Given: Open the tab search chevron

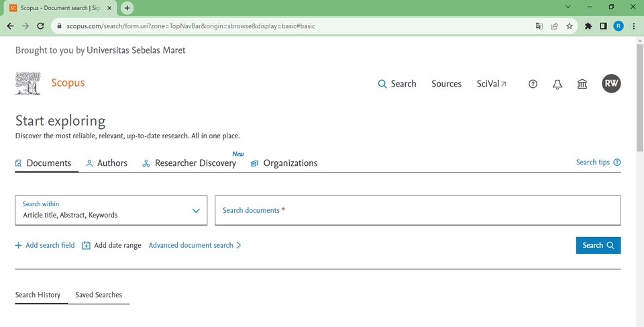Looking at the screenshot, I should pyautogui.click(x=568, y=7).
